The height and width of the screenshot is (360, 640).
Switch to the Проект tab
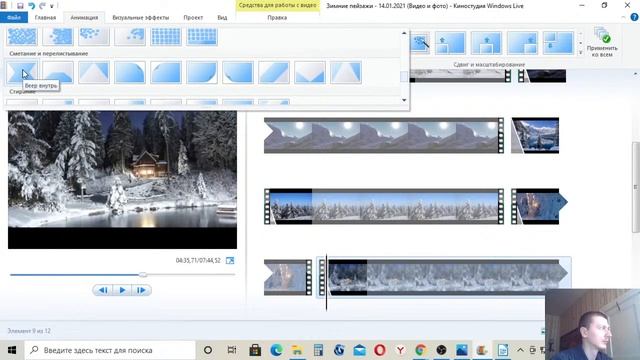(193, 18)
